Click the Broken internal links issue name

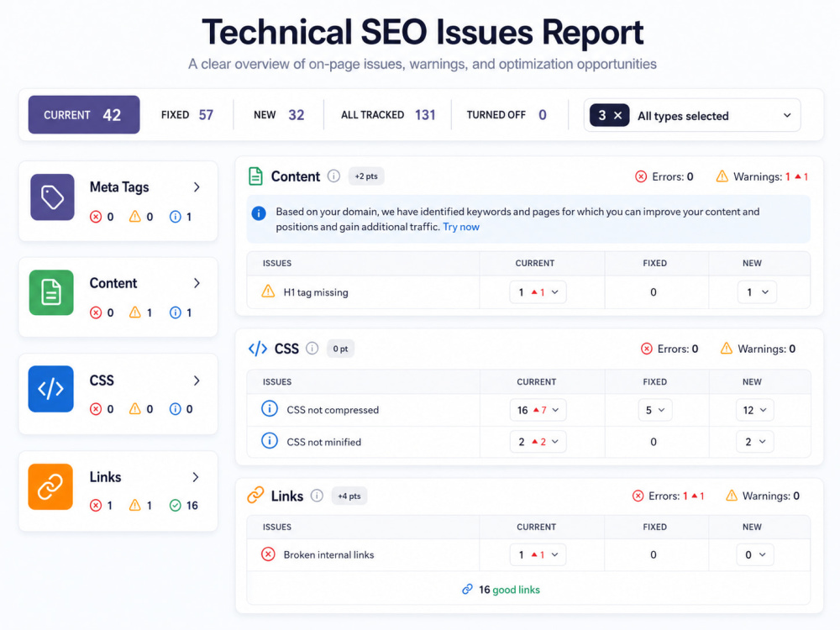328,555
